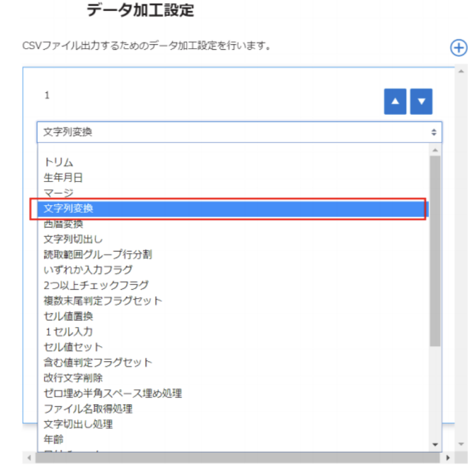
Task: Select トリム from the list
Action: pos(59,162)
